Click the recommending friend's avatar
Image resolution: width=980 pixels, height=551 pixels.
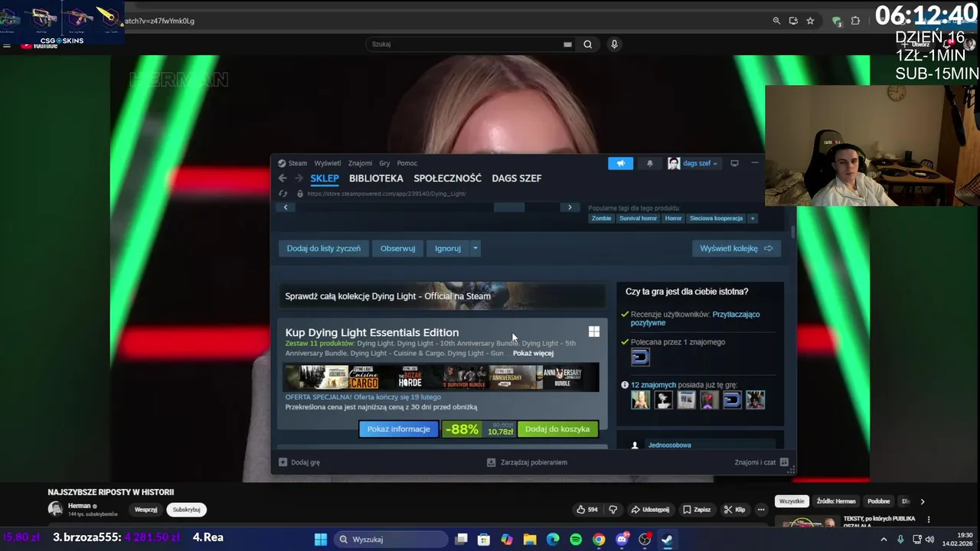[640, 357]
